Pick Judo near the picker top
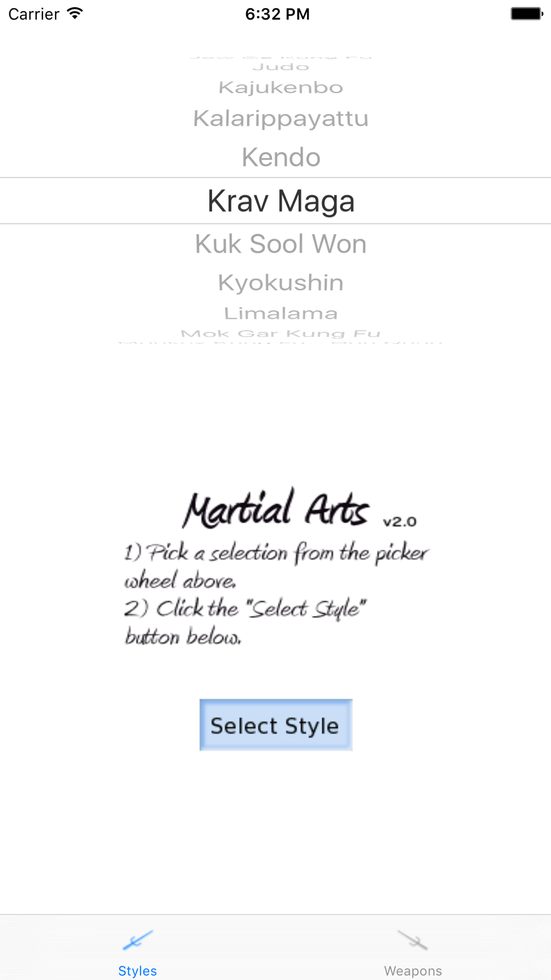Screen dimensions: 551x980 [281, 67]
